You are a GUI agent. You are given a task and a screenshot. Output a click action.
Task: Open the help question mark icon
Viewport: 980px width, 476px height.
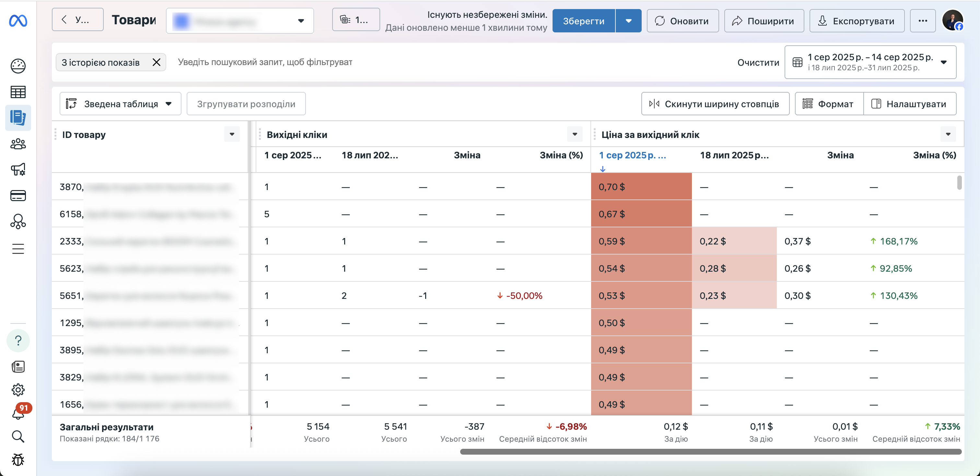(18, 341)
